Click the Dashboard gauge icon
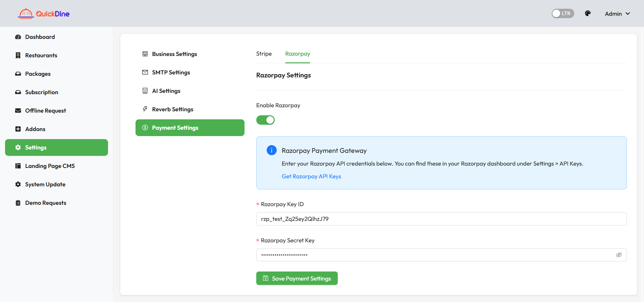Image resolution: width=644 pixels, height=302 pixels. (x=18, y=37)
